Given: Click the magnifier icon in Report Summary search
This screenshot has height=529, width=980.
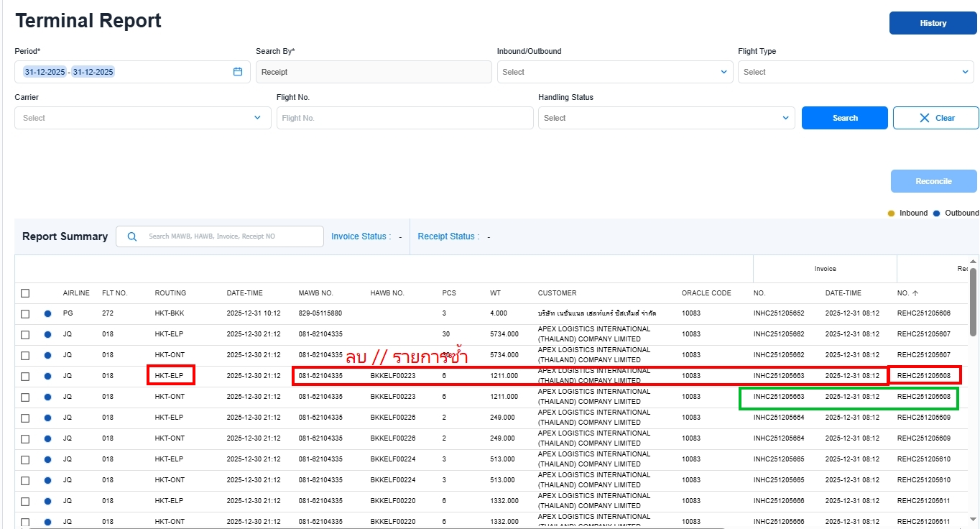Looking at the screenshot, I should tap(132, 236).
